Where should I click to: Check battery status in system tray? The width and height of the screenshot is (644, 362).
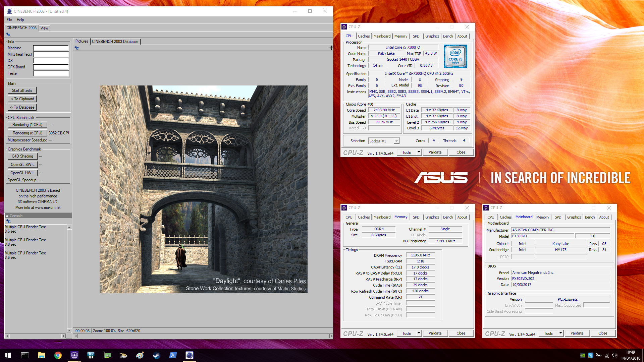point(599,355)
